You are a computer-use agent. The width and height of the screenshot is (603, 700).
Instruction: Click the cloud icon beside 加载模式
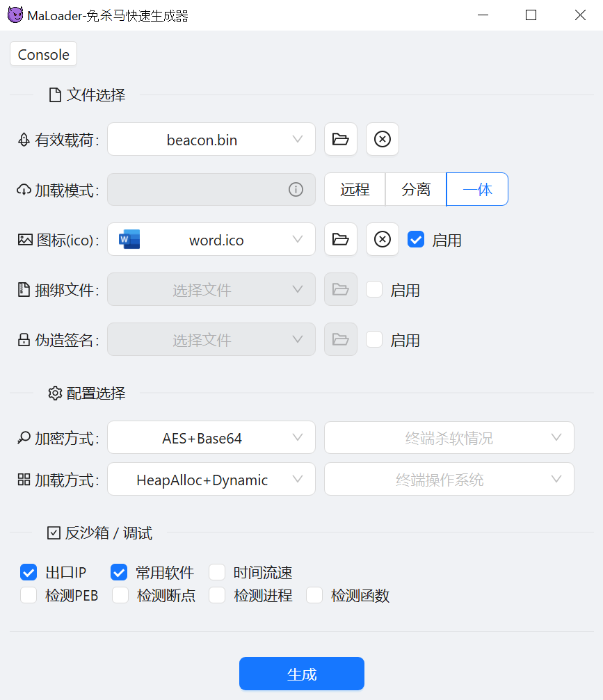(x=24, y=190)
